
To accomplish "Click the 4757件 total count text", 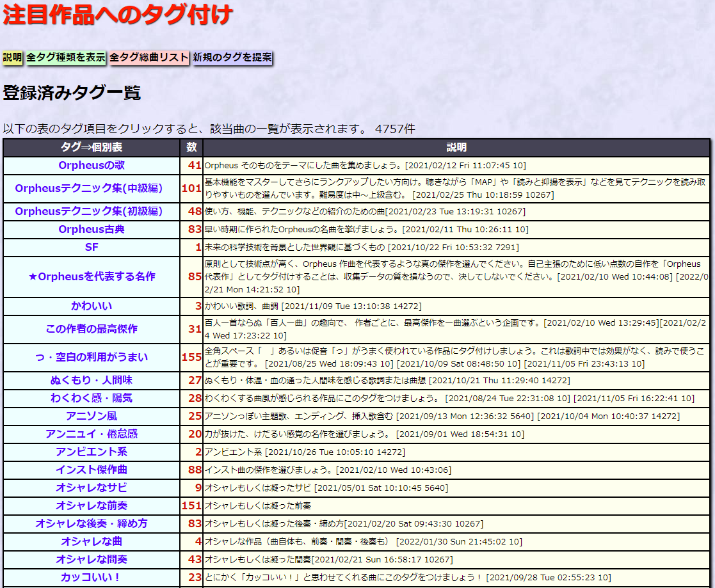I will tap(395, 129).
